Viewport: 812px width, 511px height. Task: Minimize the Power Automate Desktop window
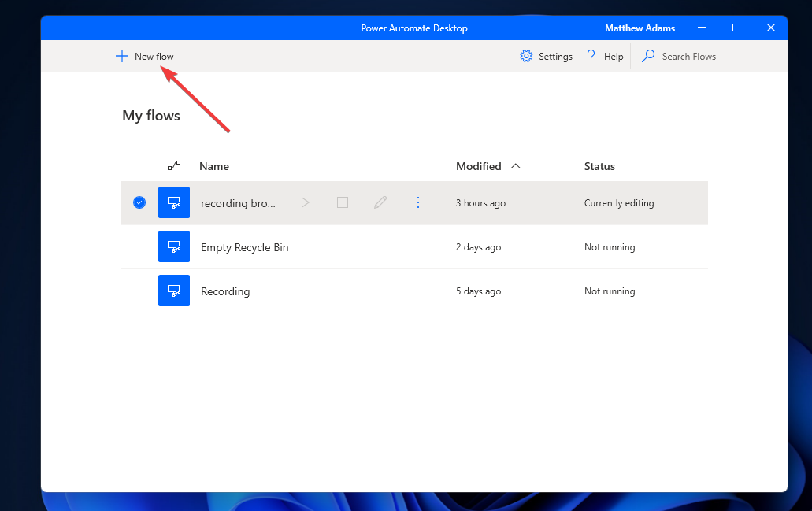click(702, 28)
